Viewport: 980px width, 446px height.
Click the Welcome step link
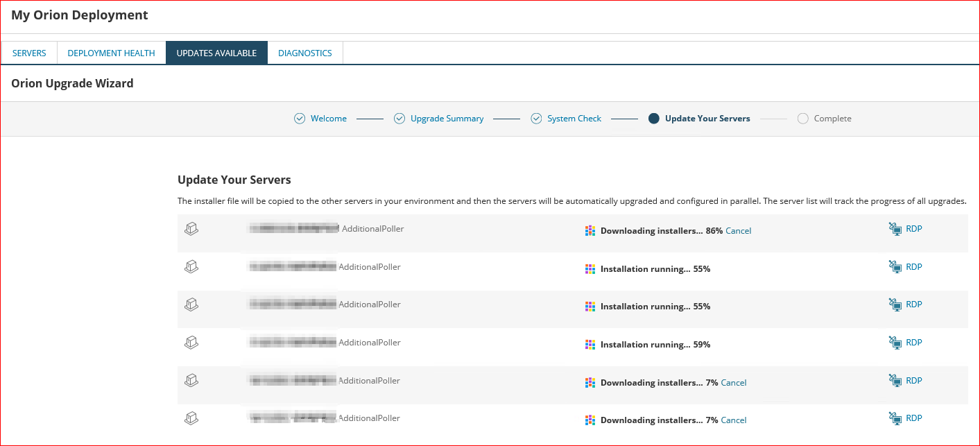pos(329,119)
